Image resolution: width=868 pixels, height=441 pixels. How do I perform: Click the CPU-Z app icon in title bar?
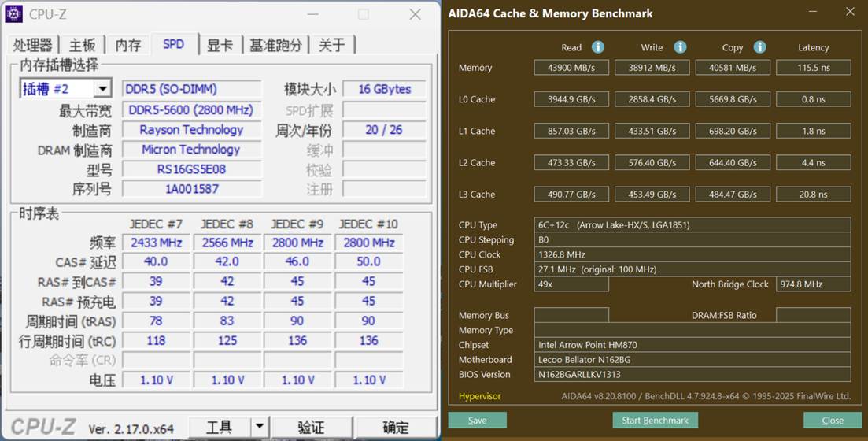click(x=14, y=14)
